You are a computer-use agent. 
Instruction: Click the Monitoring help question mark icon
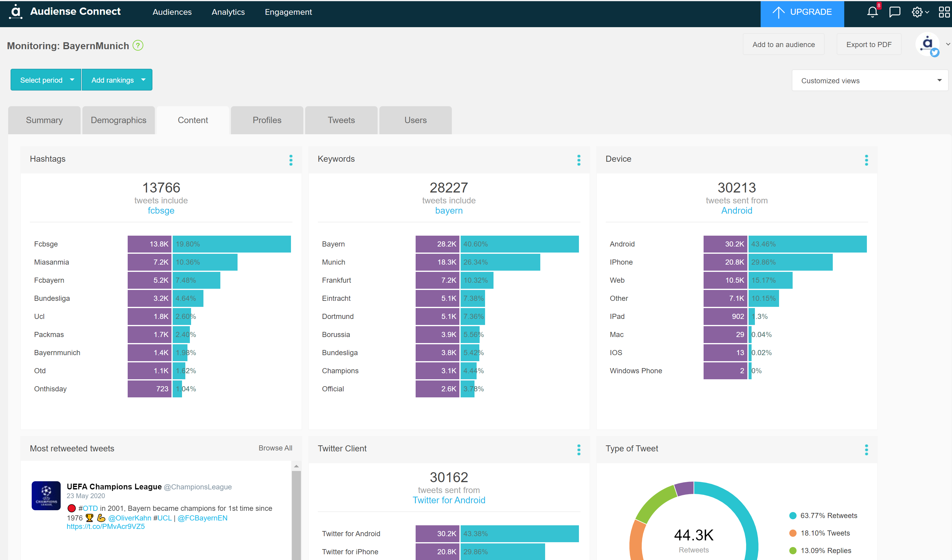[138, 45]
